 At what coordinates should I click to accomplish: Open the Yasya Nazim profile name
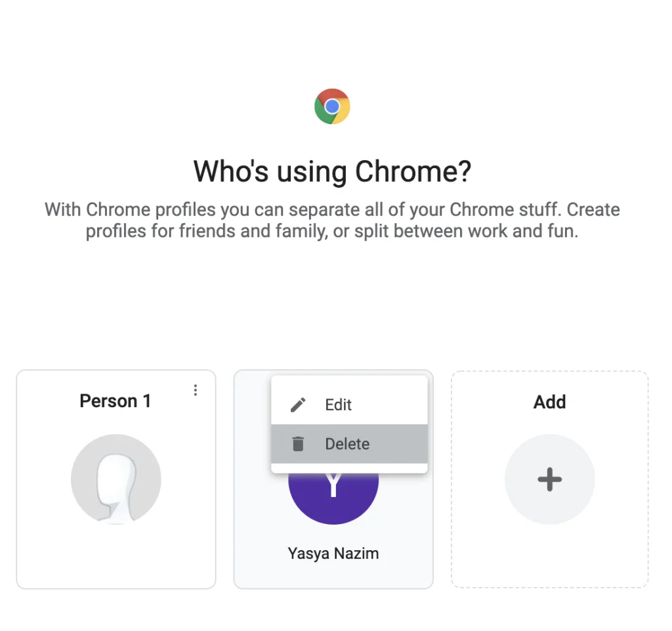point(333,554)
